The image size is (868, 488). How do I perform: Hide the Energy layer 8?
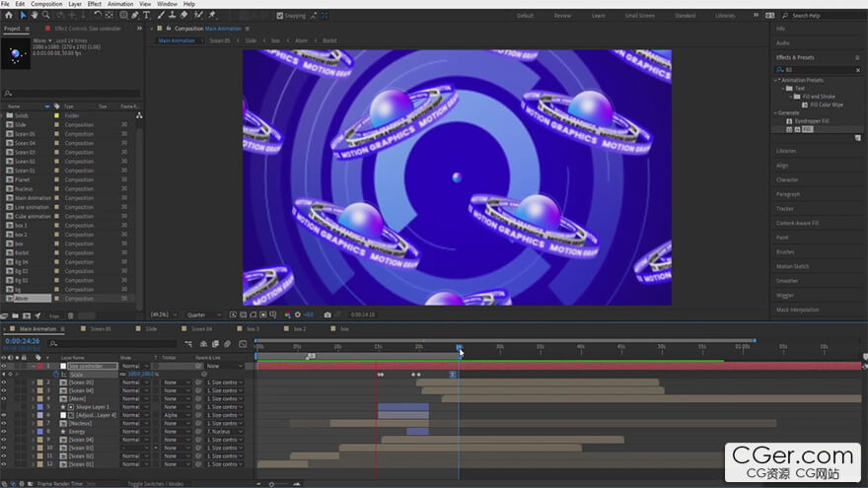tap(4, 432)
